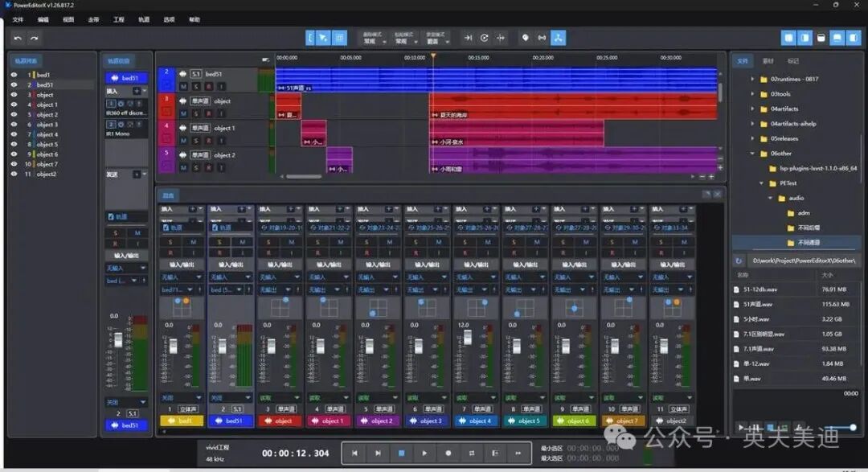Expand the 05releases folder
This screenshot has height=472, width=868.
click(751, 138)
